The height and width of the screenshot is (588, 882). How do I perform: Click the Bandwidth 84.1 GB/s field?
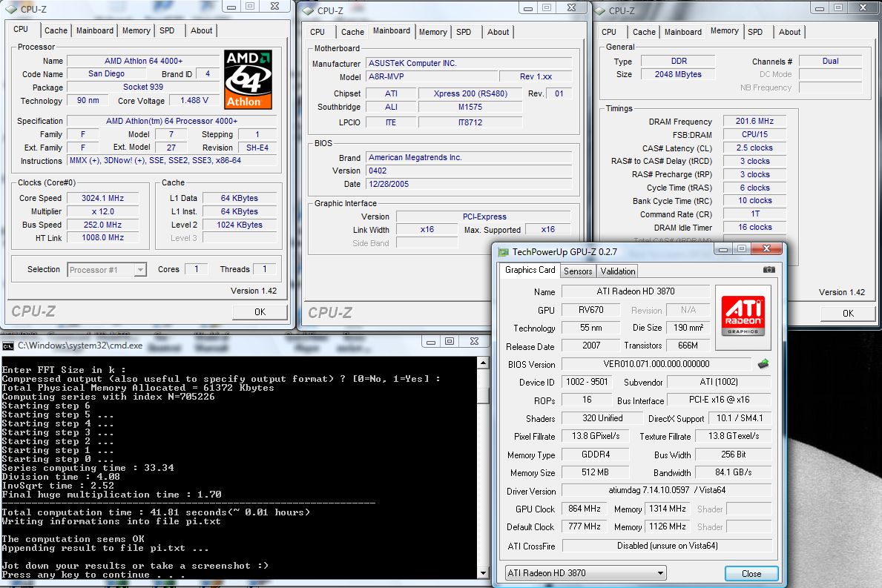(x=734, y=472)
